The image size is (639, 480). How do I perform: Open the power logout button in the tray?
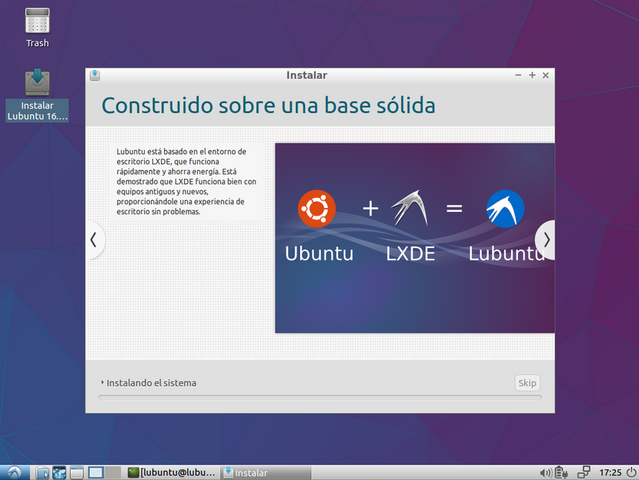[631, 473]
